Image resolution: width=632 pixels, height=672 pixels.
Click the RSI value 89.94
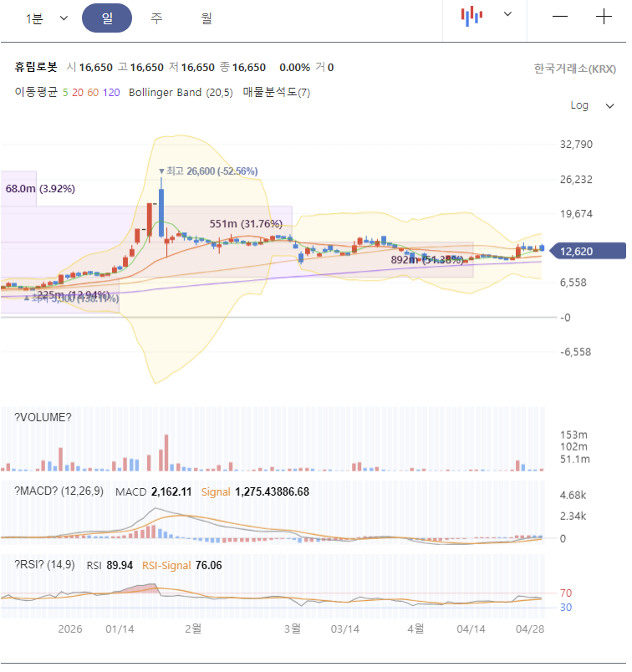coord(120,565)
